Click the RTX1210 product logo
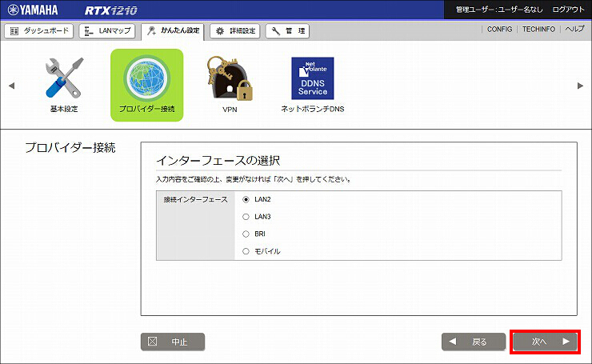 tap(110, 10)
